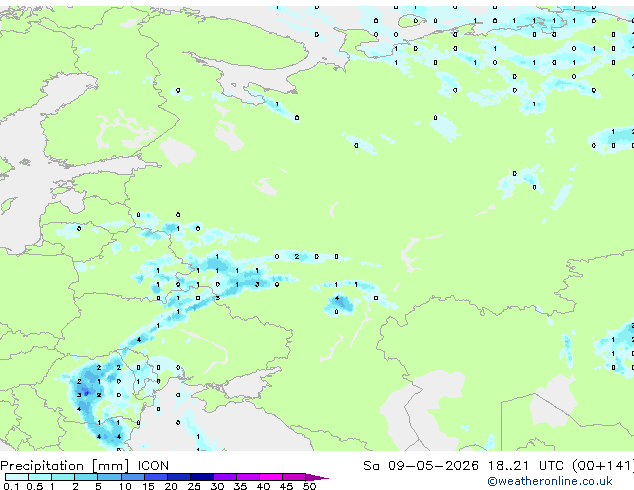Select the "35" legend scale value
The width and height of the screenshot is (634, 490).
coord(240,486)
